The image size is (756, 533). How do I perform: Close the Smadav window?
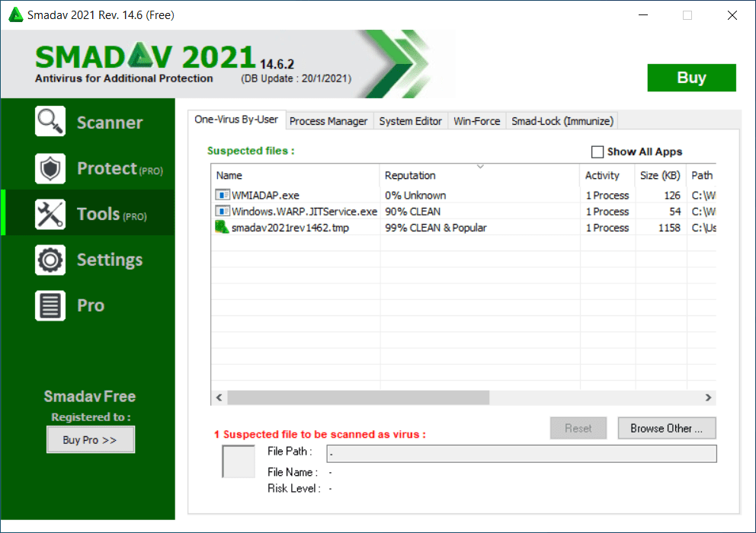[x=732, y=15]
